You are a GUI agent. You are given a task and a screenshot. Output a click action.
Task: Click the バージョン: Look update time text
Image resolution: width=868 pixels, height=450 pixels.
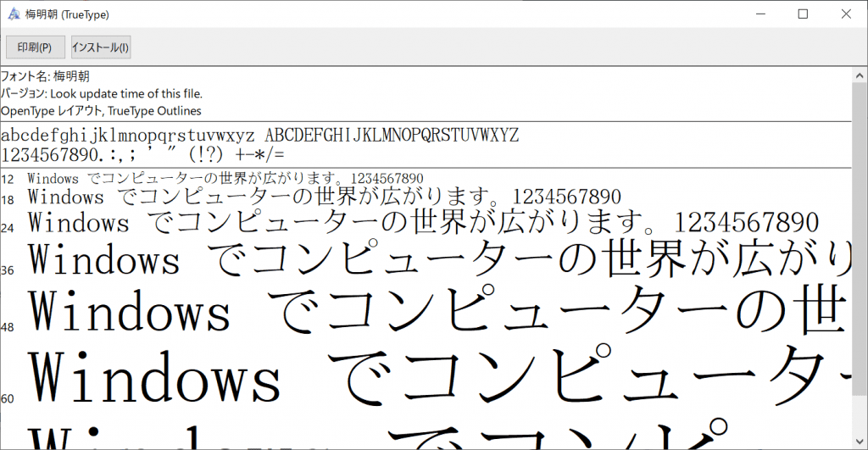tap(102, 93)
